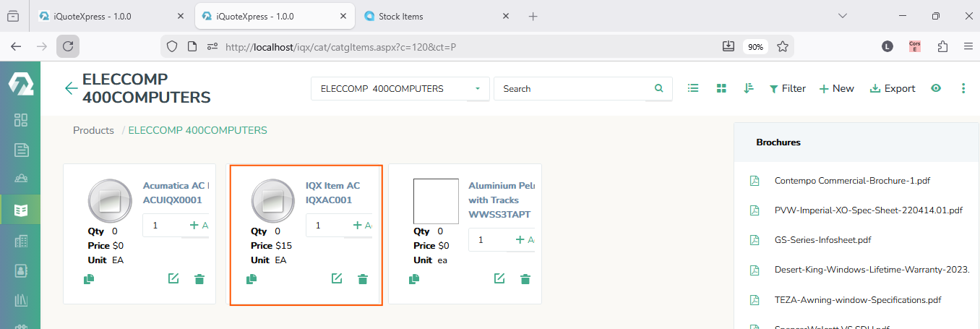
Task: Click the search magnifier icon
Action: (658, 88)
